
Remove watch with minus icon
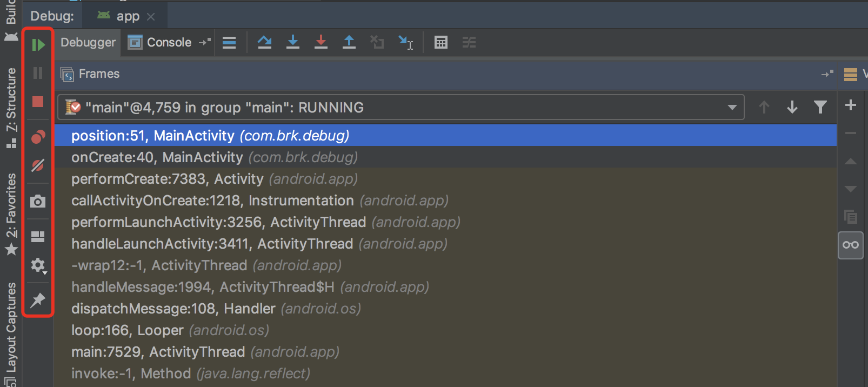[x=851, y=133]
